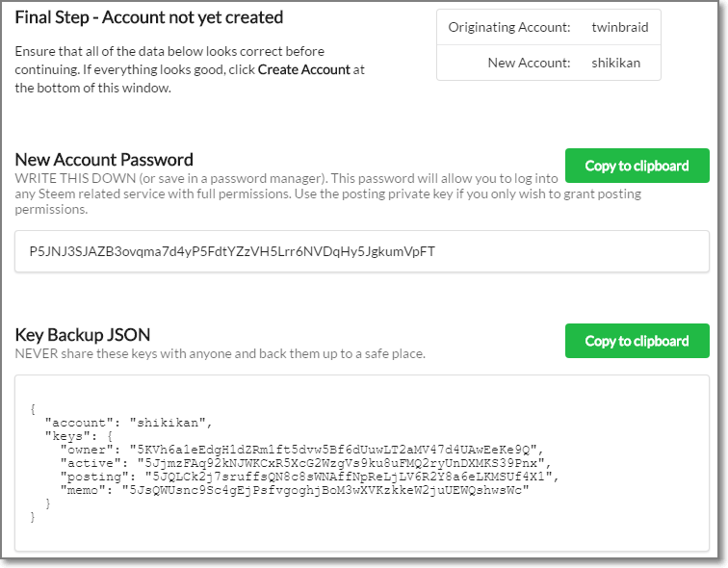Click the shikikan new account value
This screenshot has height=568, width=728.
(x=615, y=64)
